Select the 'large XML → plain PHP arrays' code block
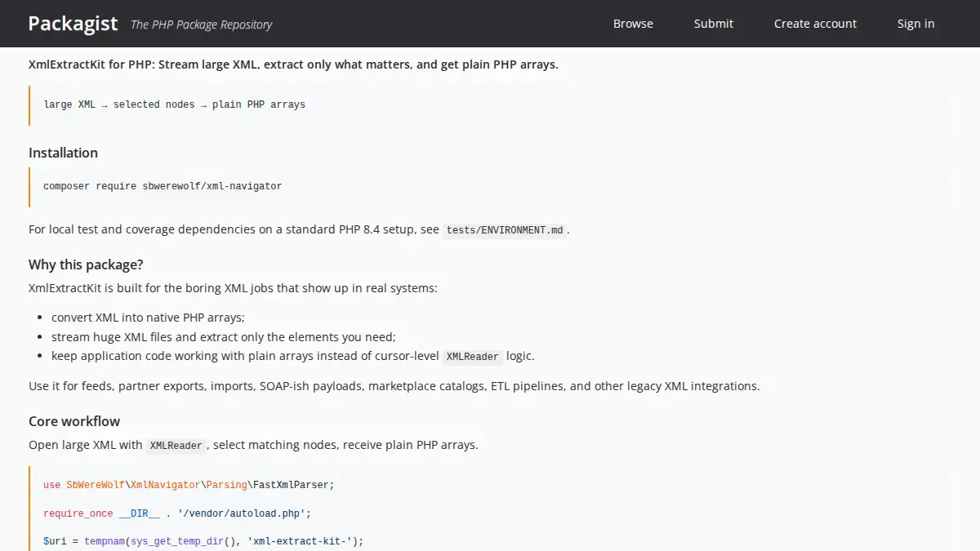Viewport: 980px width, 551px height. [x=174, y=104]
